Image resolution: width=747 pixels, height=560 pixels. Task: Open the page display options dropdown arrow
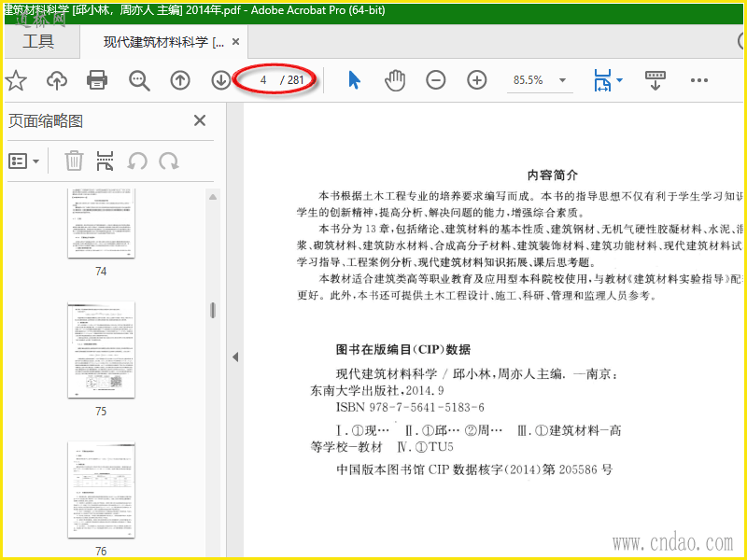619,80
